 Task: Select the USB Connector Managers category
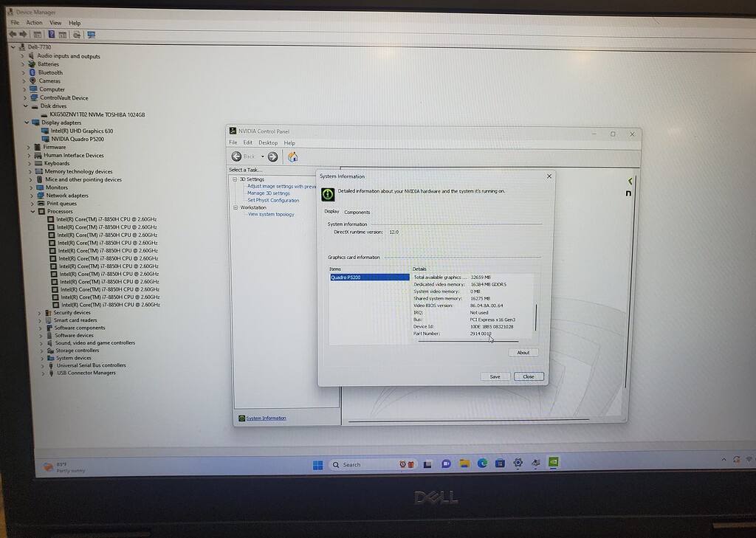[86, 373]
